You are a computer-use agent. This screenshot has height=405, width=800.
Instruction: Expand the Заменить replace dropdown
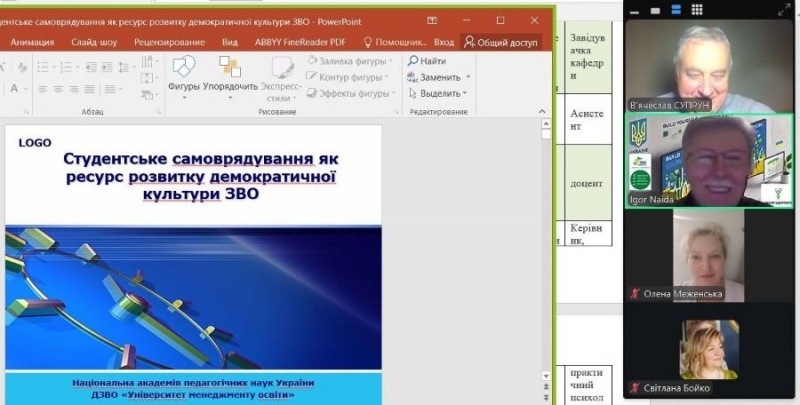click(x=468, y=77)
